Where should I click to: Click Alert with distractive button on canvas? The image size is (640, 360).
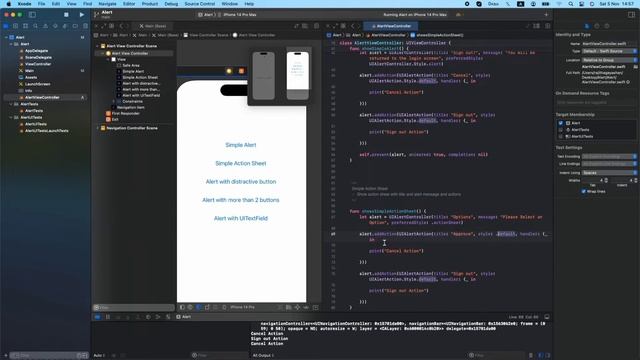coord(241,182)
